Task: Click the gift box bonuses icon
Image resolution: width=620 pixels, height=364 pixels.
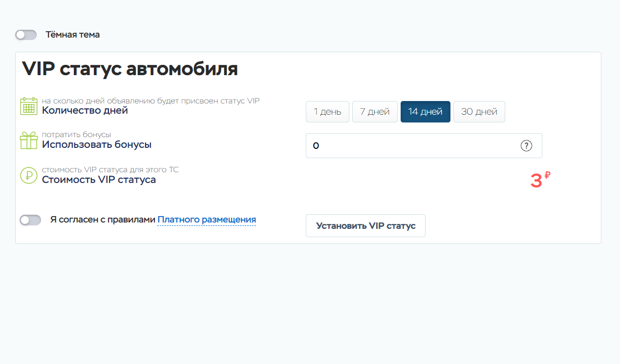Action: click(29, 140)
